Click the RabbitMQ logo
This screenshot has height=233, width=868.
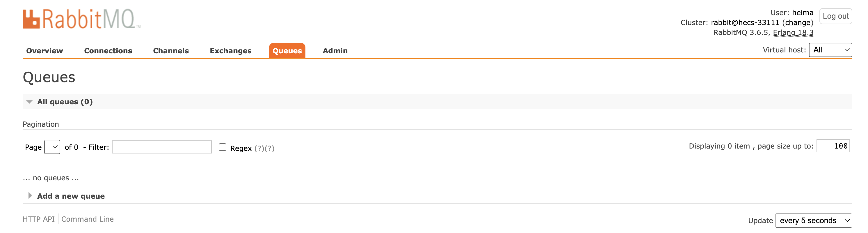click(81, 19)
